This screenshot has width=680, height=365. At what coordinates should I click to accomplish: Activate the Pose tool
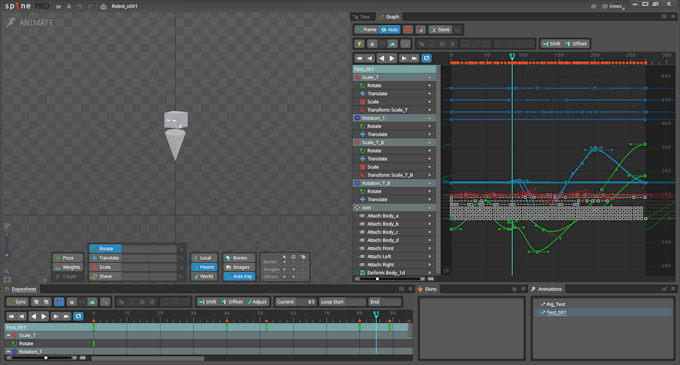[68, 258]
